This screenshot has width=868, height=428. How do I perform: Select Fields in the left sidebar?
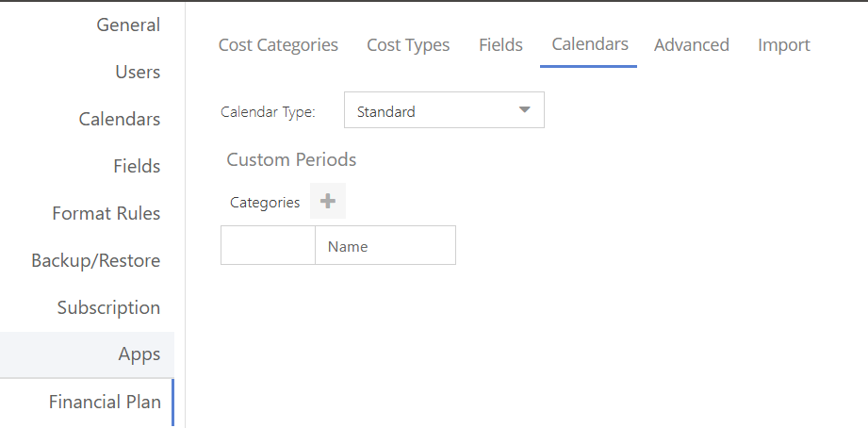click(137, 166)
